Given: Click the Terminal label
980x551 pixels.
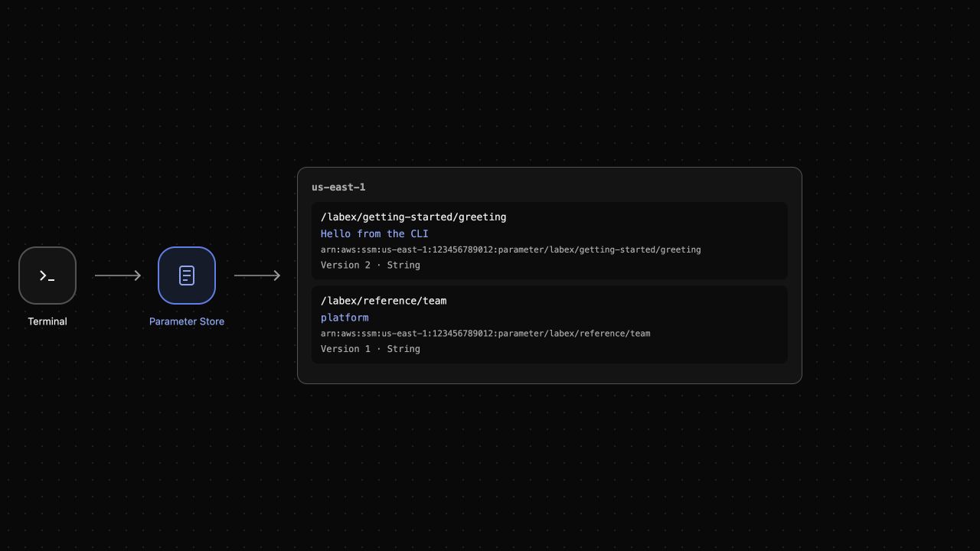Looking at the screenshot, I should click(47, 321).
